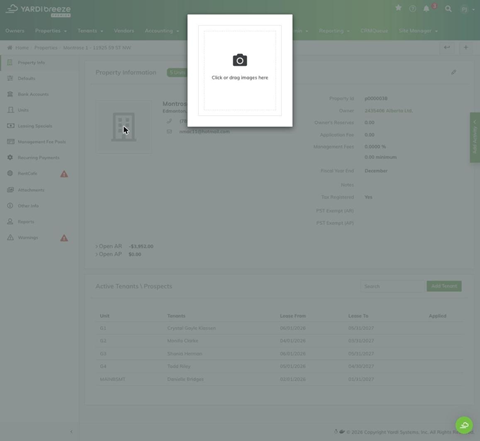The height and width of the screenshot is (441, 480).
Task: Click the 'Click or drag images here' text
Action: click(x=240, y=78)
